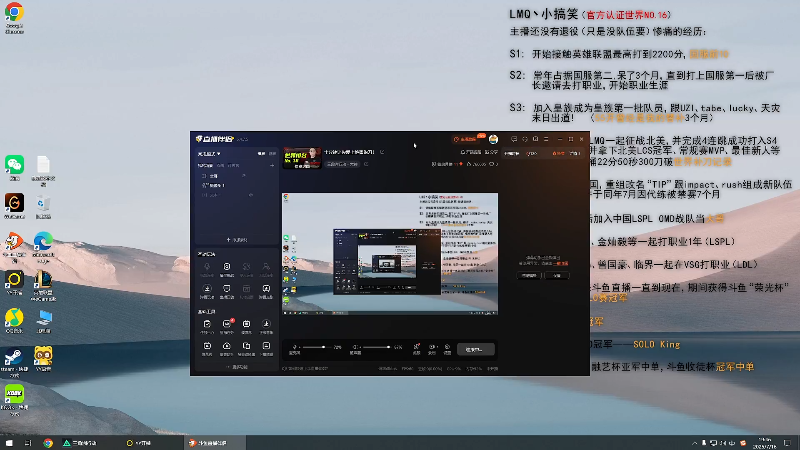Show hidden system tray icons
The image size is (800, 450).
tap(694, 443)
